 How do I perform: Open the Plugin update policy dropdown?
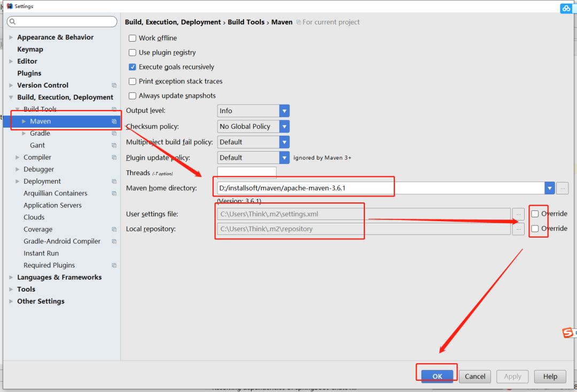pyautogui.click(x=284, y=158)
